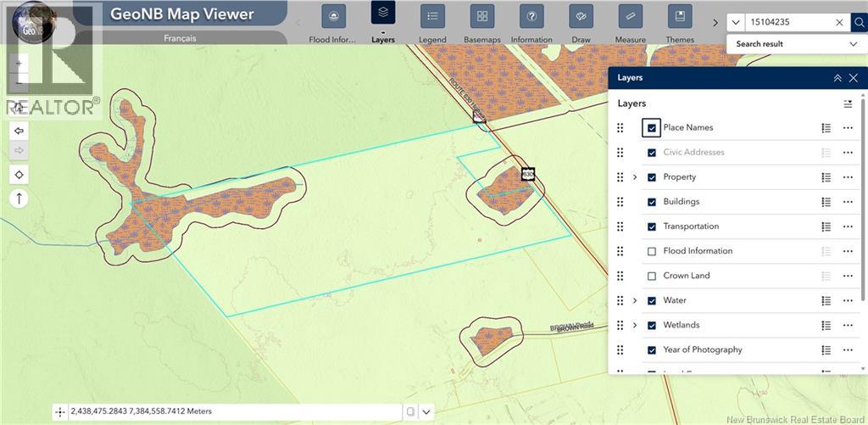
Task: Switch language to Français
Action: point(180,38)
